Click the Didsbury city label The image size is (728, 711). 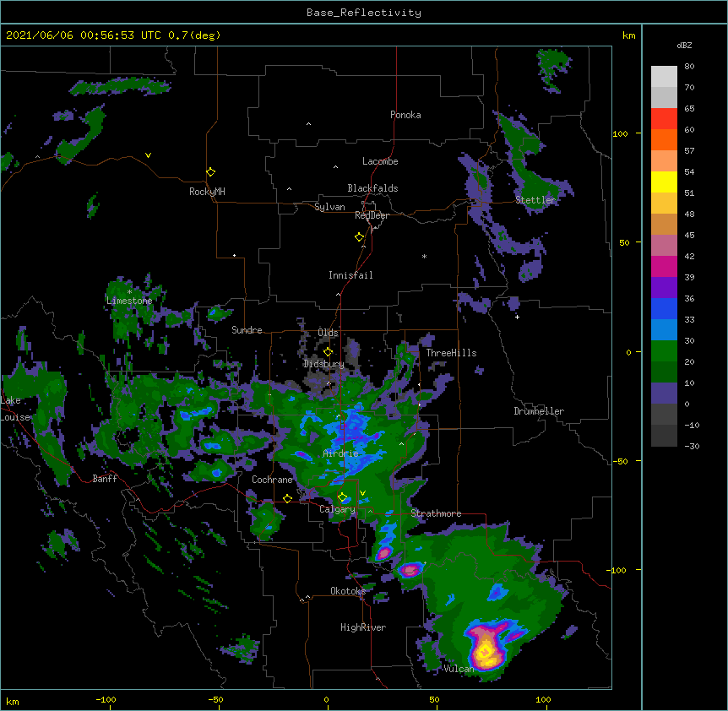click(x=323, y=364)
